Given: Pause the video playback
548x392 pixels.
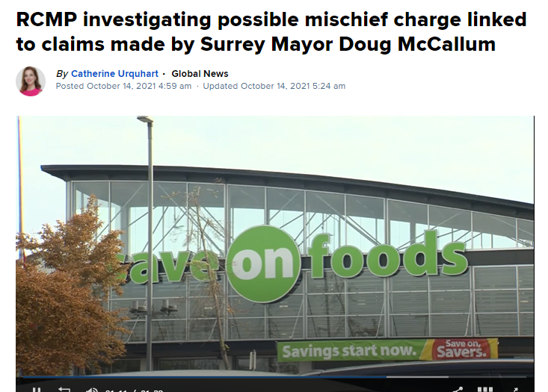Looking at the screenshot, I should point(37,390).
